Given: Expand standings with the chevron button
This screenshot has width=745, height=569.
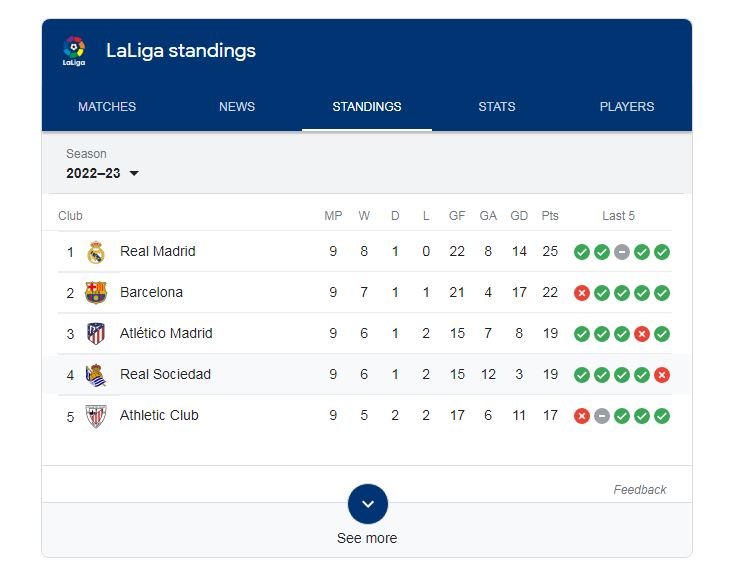Looking at the screenshot, I should click(367, 504).
